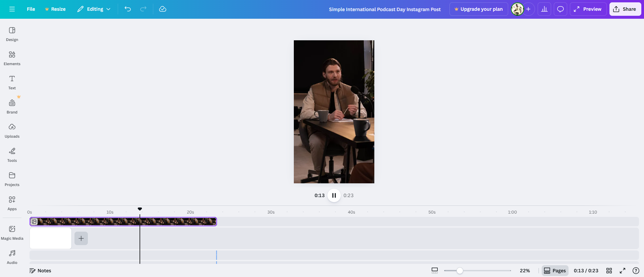Undo the last action
644x277 pixels.
click(128, 9)
